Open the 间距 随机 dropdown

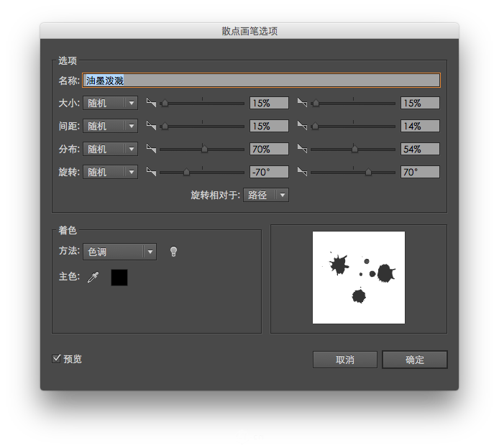pos(110,126)
